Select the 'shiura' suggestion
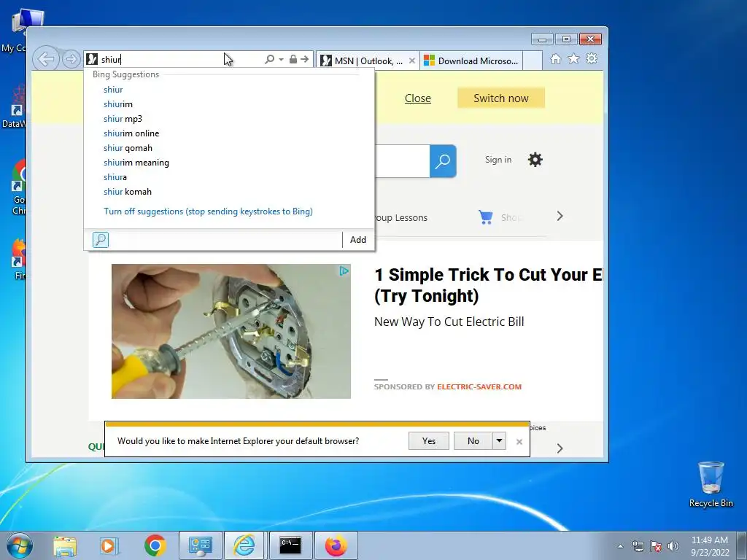747x560 pixels. click(115, 177)
